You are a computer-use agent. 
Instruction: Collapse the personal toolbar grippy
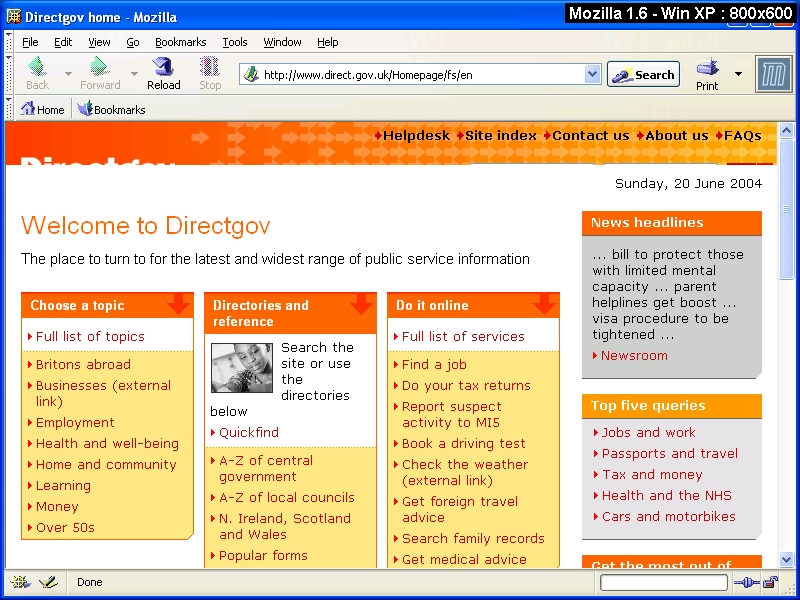[9, 109]
